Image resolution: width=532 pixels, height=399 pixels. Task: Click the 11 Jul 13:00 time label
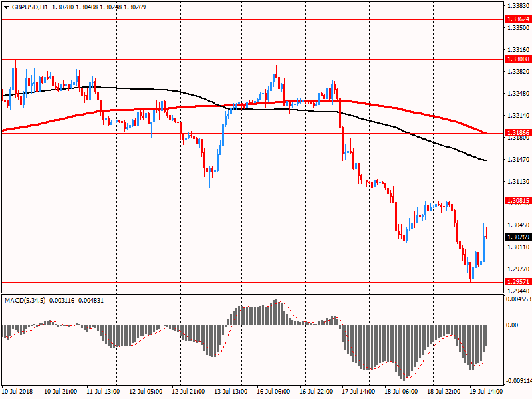(x=103, y=391)
